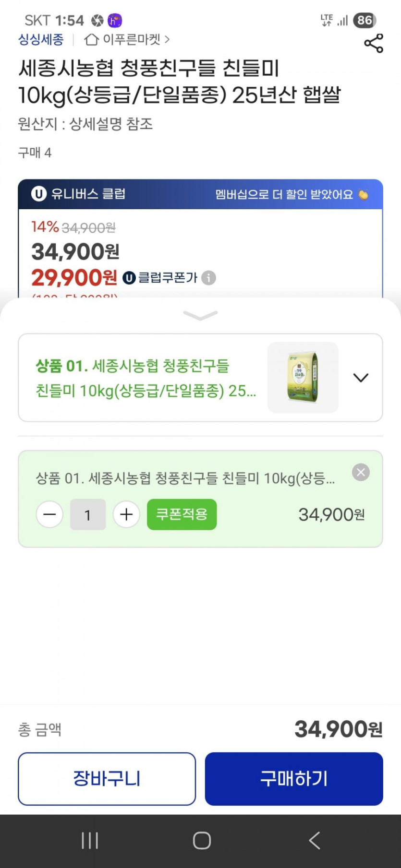The width and height of the screenshot is (401, 868).
Task: Tap the Android home navigation icon
Action: click(x=202, y=840)
